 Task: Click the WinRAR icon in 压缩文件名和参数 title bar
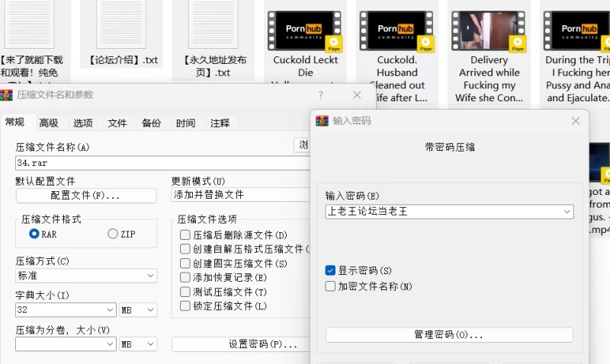(x=7, y=95)
